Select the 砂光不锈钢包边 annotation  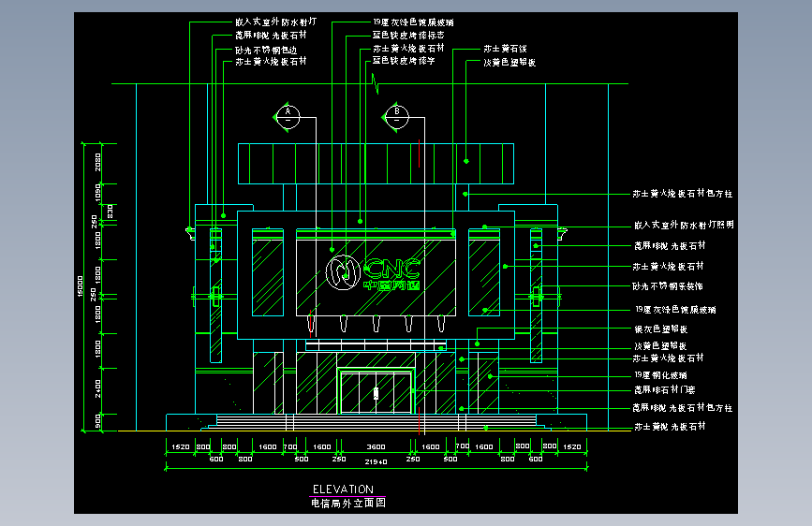266,51
